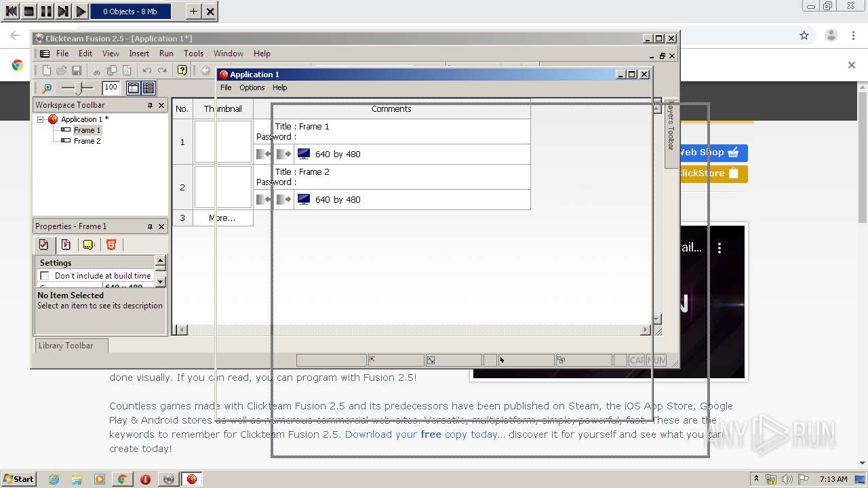The image size is (868, 488).
Task: Click the Redo arrow icon
Action: pos(162,70)
